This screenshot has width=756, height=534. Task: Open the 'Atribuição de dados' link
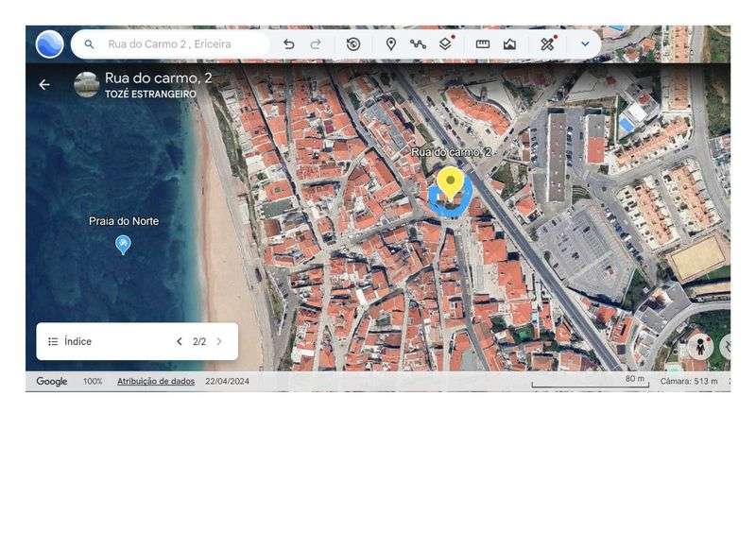[156, 381]
